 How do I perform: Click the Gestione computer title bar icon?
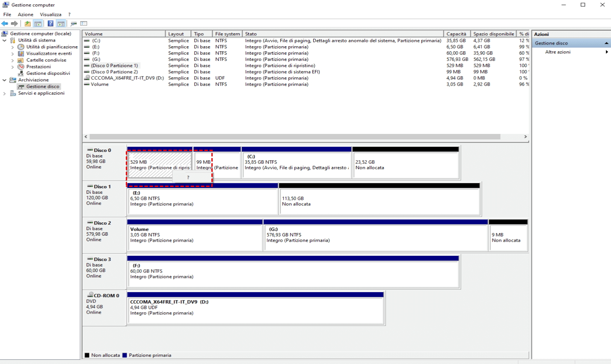point(6,5)
